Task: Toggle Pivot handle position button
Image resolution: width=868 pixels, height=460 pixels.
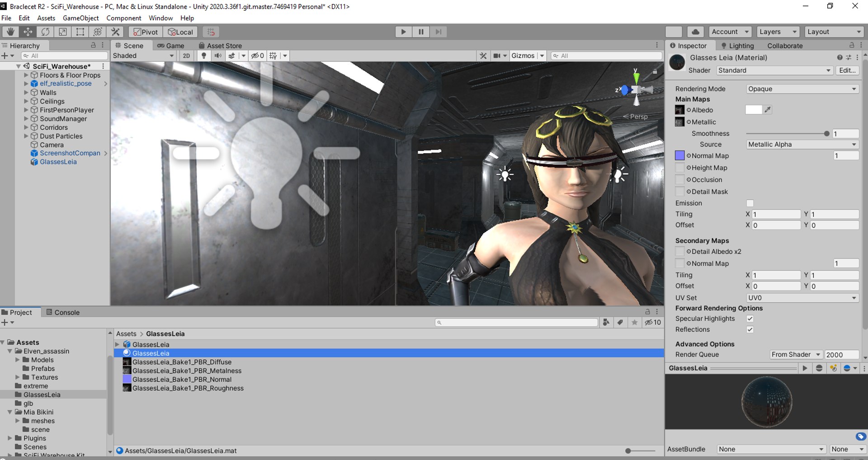Action: [146, 32]
